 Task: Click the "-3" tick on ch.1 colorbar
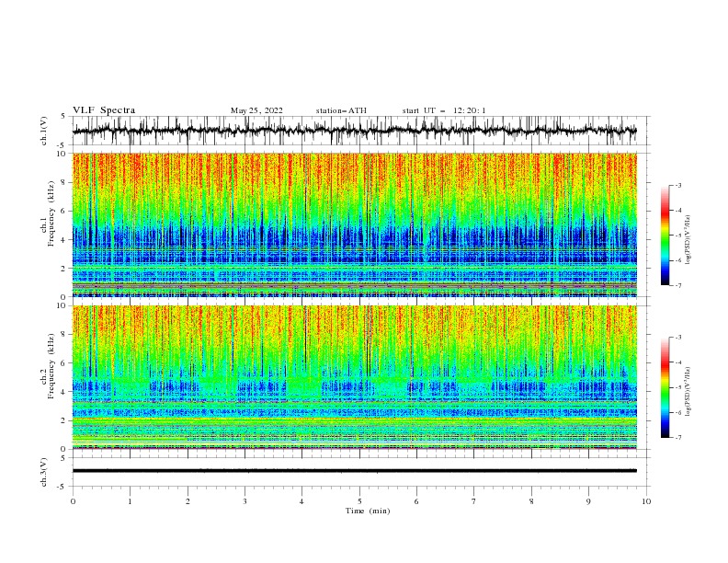pyautogui.click(x=677, y=185)
